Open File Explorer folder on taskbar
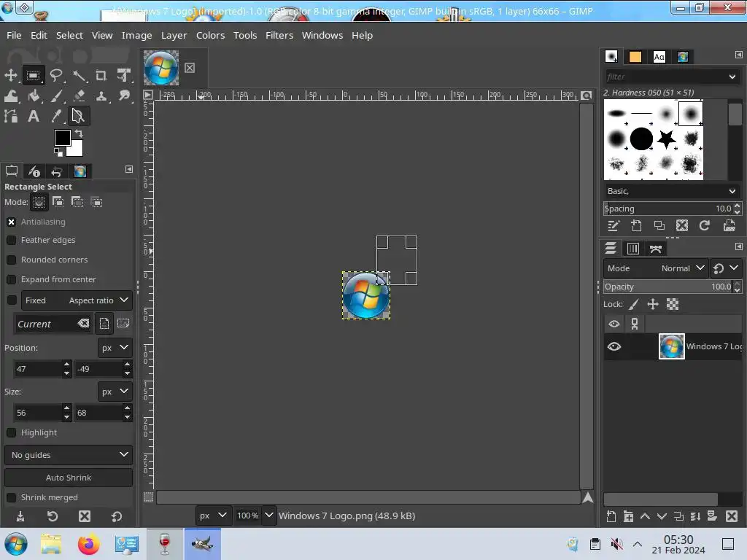 click(52, 544)
